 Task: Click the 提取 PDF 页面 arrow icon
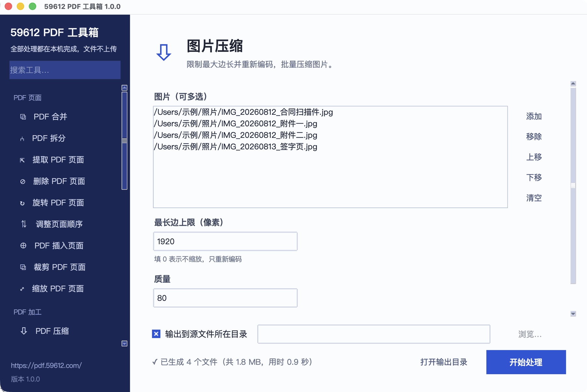point(22,160)
